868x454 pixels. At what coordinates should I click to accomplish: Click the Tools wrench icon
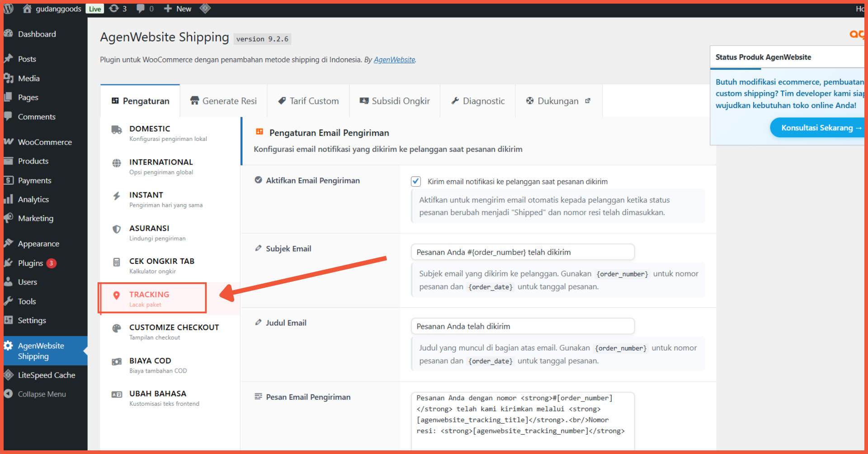(x=8, y=301)
